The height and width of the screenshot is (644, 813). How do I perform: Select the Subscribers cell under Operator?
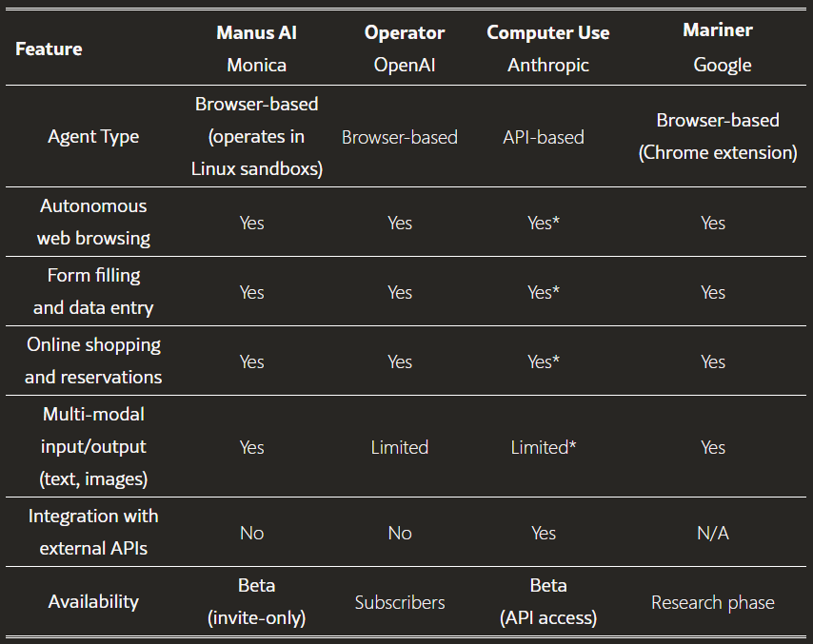(400, 602)
